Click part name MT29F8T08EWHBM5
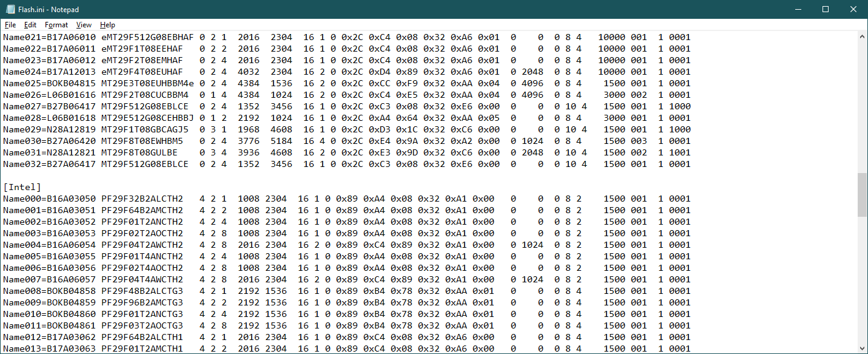The image size is (868, 354). 142,141
